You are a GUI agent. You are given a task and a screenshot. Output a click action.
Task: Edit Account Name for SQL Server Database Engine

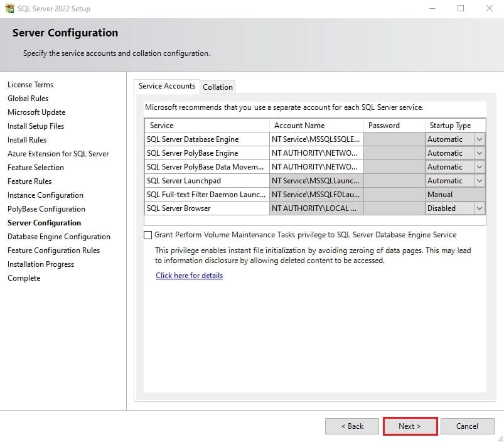click(316, 139)
